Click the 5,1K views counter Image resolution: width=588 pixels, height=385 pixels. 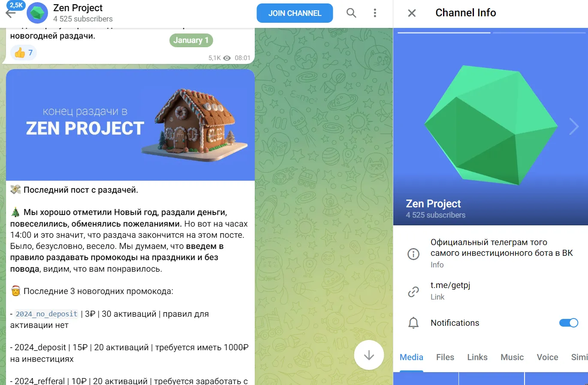point(219,58)
